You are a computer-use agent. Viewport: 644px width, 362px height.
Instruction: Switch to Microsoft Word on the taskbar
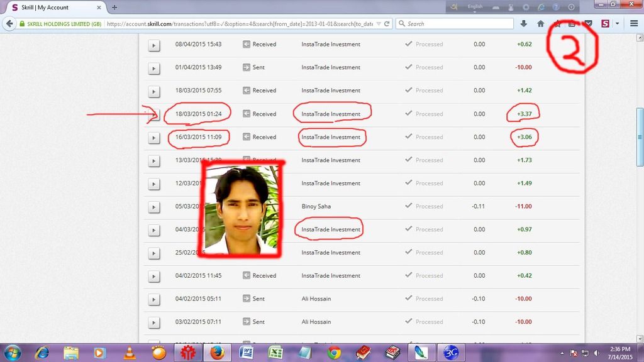click(246, 353)
